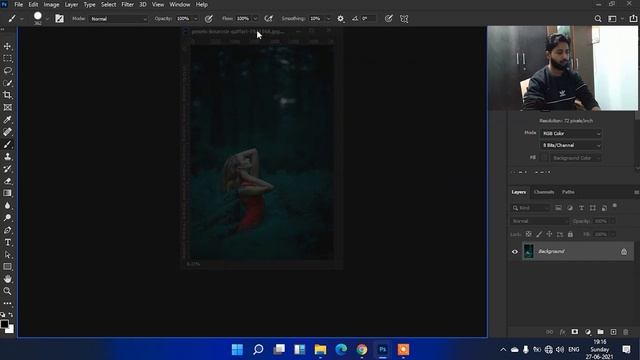The width and height of the screenshot is (640, 360).
Task: Create a new layer button
Action: tap(613, 332)
